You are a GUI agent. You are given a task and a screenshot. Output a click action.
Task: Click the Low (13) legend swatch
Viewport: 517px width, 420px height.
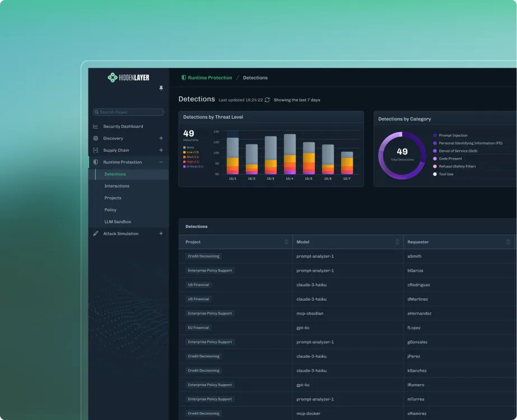coord(184,152)
